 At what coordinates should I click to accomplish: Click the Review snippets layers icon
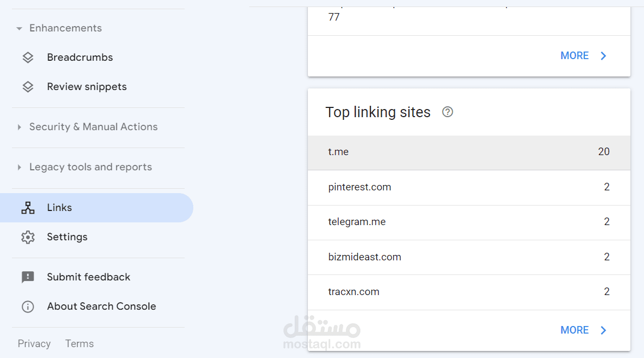28,87
